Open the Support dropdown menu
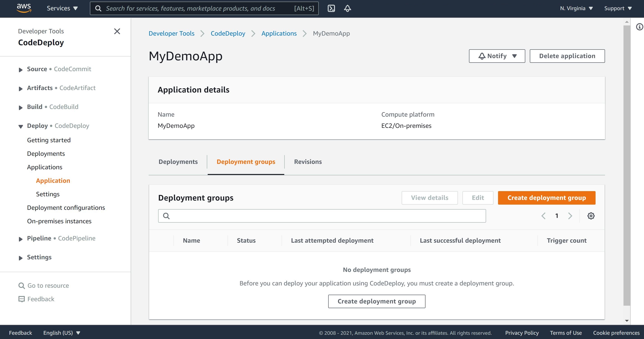This screenshot has height=339, width=644. pos(618,8)
